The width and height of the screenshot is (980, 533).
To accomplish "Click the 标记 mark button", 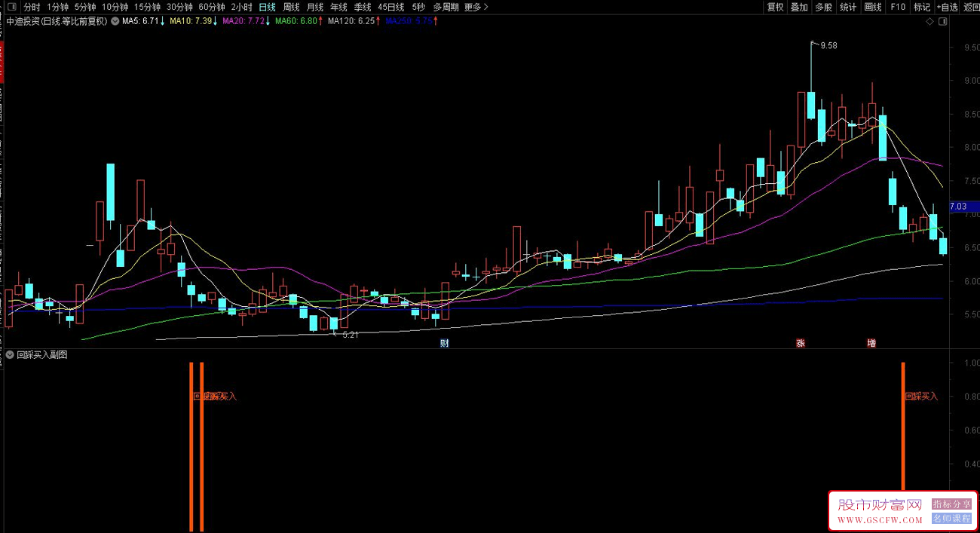I will 922,7.
